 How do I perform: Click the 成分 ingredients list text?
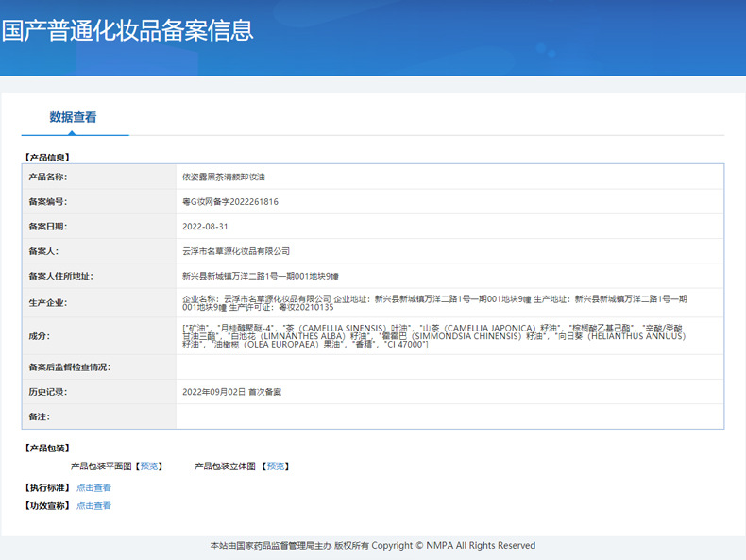point(433,336)
